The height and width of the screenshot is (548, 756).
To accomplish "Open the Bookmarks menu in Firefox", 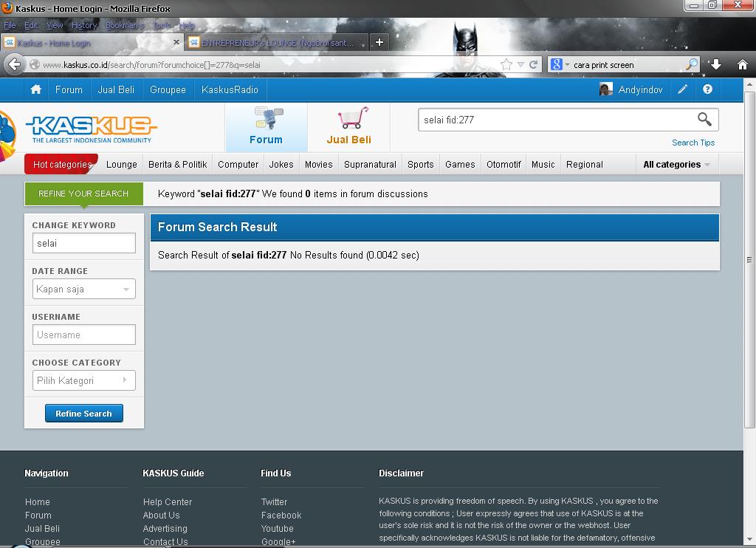I will (x=123, y=25).
